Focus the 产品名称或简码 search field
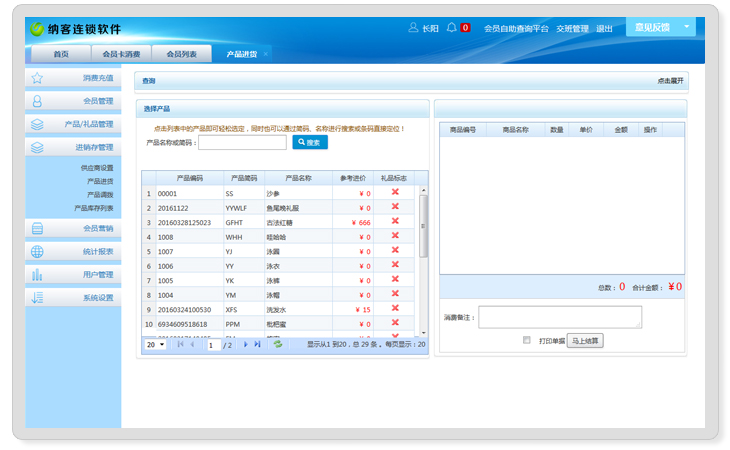This screenshot has height=450, width=730. click(242, 143)
